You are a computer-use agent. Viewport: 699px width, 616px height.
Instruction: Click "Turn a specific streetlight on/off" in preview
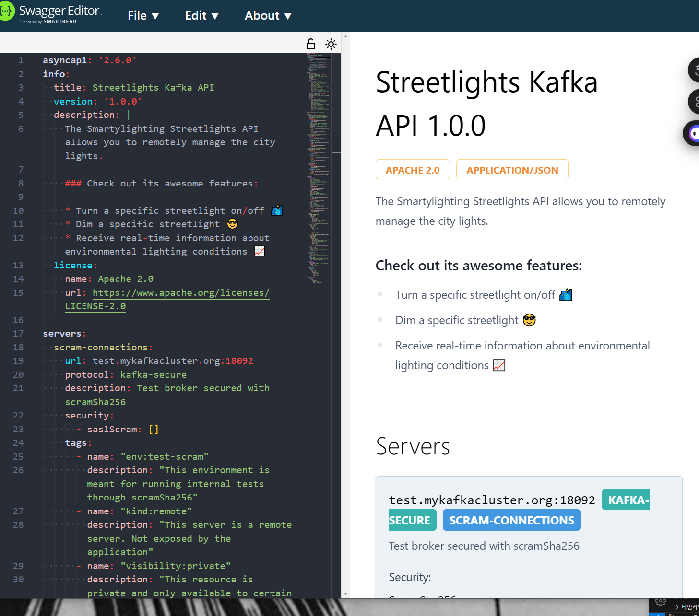pyautogui.click(x=475, y=295)
